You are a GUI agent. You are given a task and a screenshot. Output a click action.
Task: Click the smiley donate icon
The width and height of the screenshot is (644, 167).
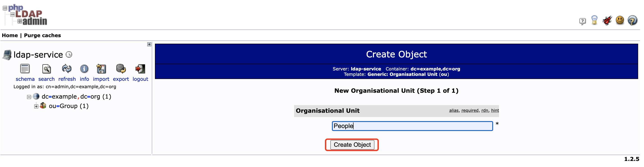pos(620,20)
